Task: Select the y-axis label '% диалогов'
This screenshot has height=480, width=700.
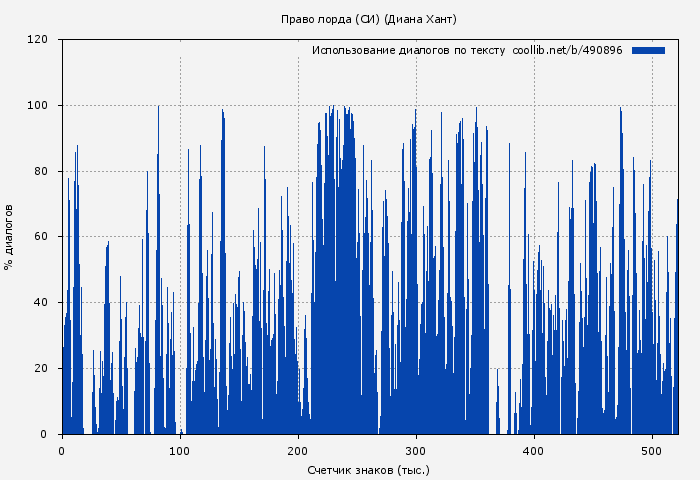Action: click(x=9, y=237)
